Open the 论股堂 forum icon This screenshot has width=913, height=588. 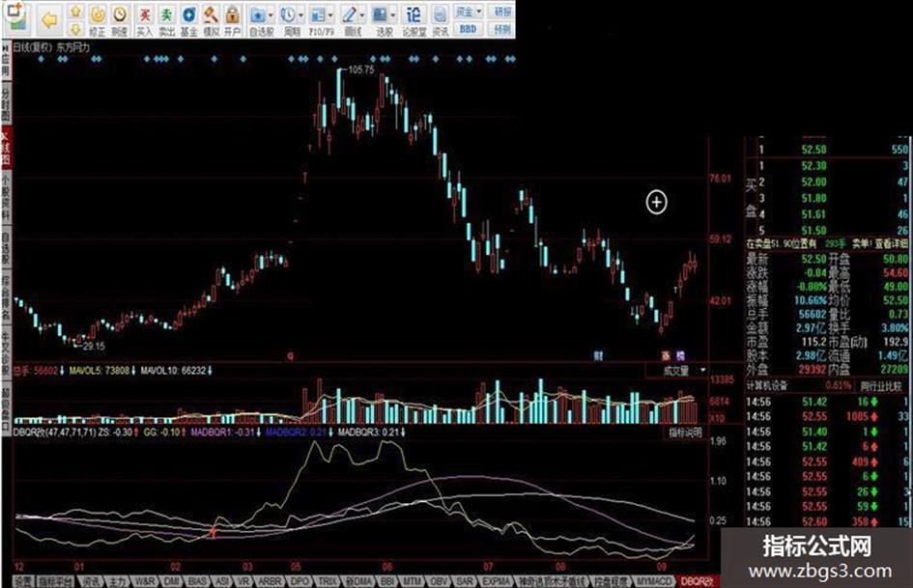tap(414, 20)
